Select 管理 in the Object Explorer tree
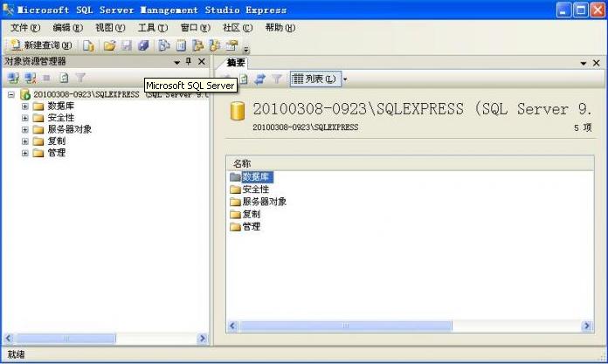The height and width of the screenshot is (364, 608). coord(56,153)
